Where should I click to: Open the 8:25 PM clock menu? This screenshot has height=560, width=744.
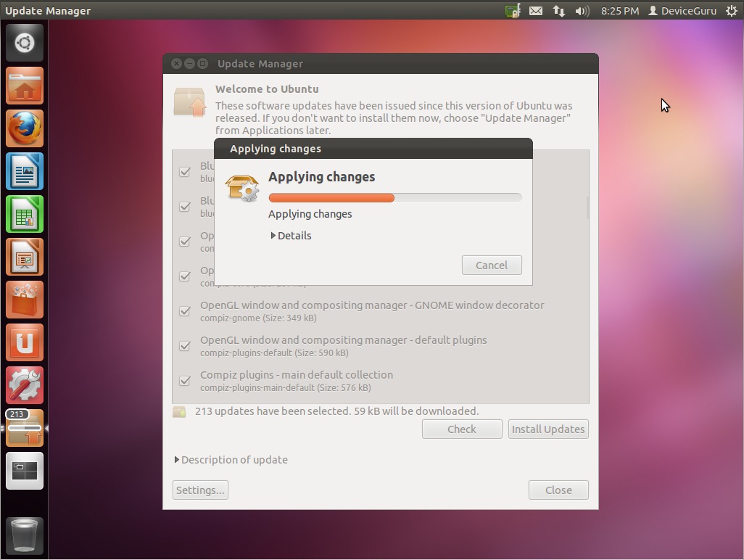click(620, 10)
